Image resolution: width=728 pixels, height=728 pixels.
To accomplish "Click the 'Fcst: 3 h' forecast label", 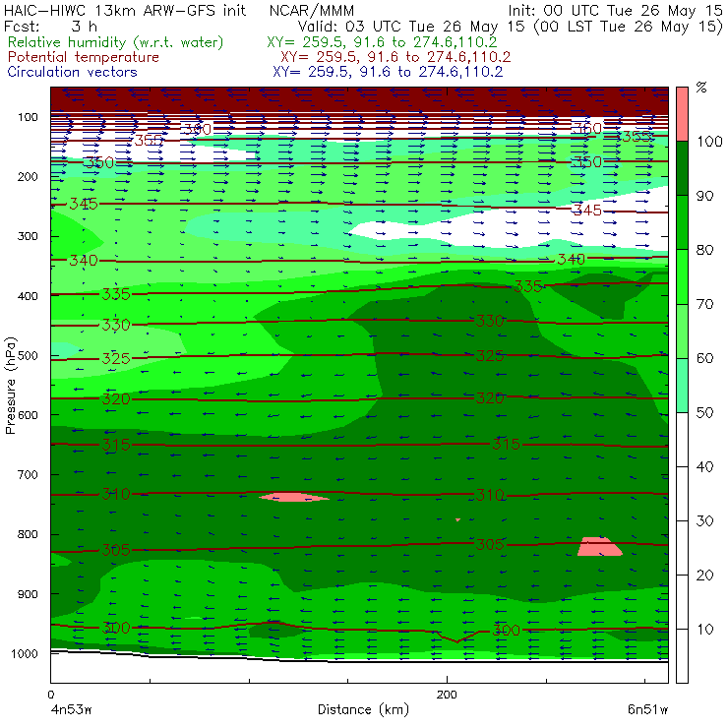I will (x=50, y=26).
